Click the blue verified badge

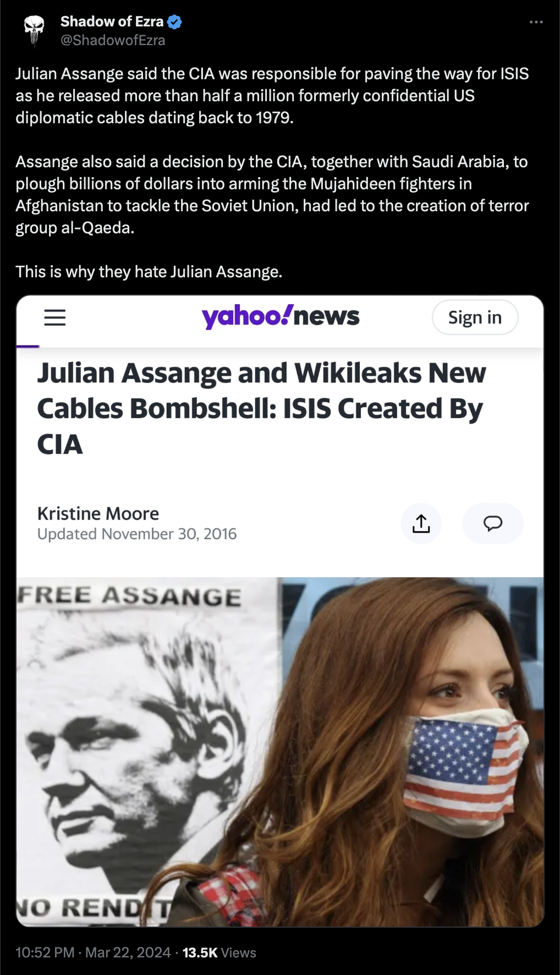coord(174,22)
